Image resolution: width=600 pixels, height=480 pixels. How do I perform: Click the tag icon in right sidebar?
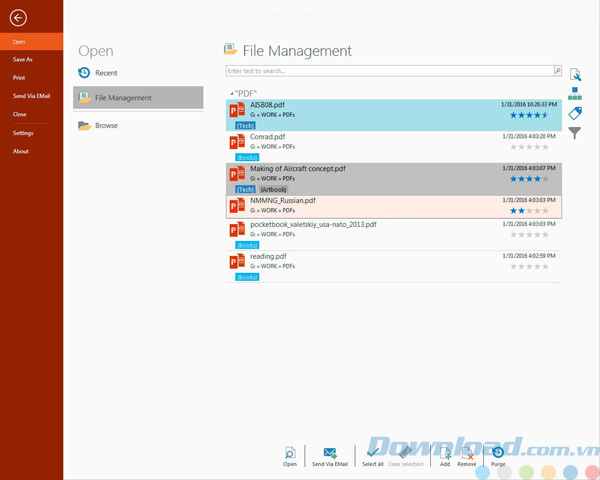pos(575,113)
